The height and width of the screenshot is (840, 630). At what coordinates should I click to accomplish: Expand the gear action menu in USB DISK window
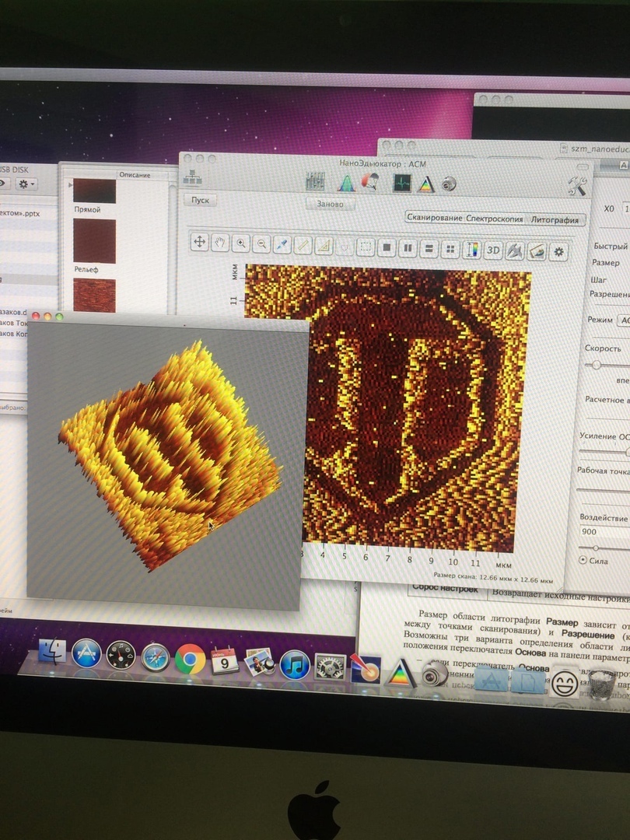coord(26,184)
